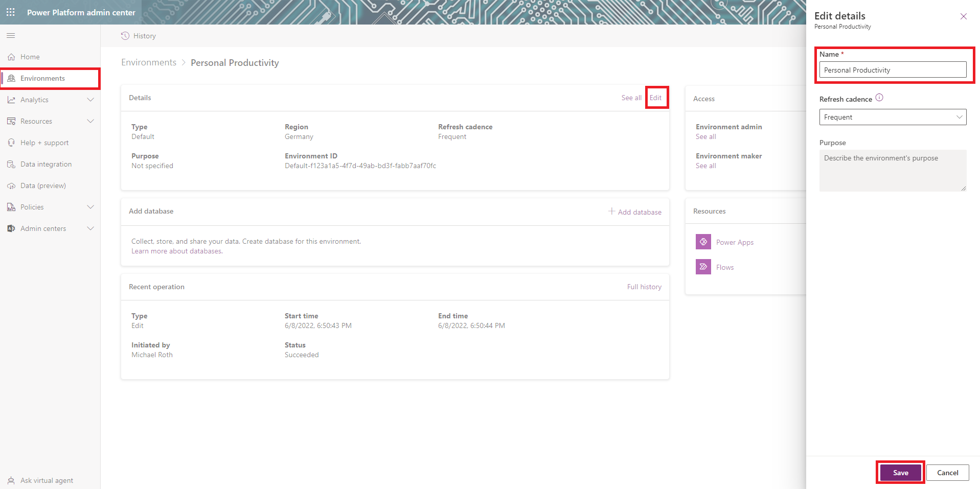Screen dimensions: 980x489
Task: Close the Edit details panel
Action: (x=964, y=16)
